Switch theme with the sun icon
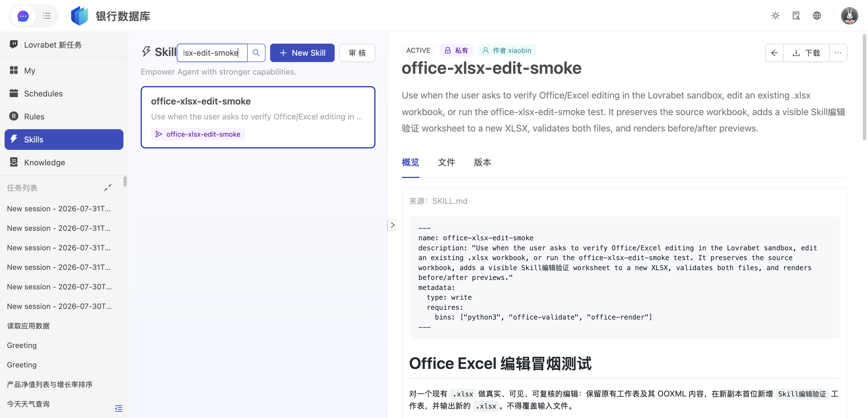Viewport: 868px width, 418px height. point(775,16)
